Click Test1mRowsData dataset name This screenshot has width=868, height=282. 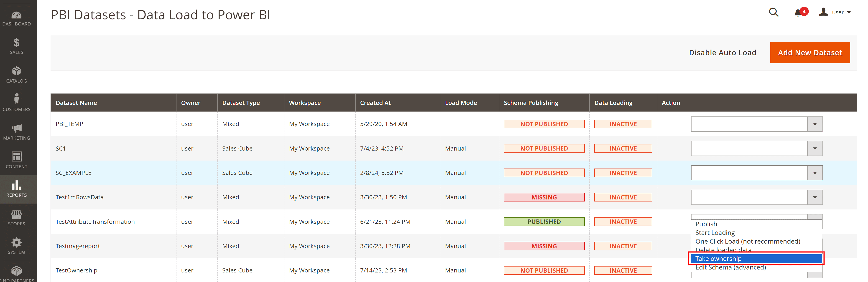pos(79,197)
